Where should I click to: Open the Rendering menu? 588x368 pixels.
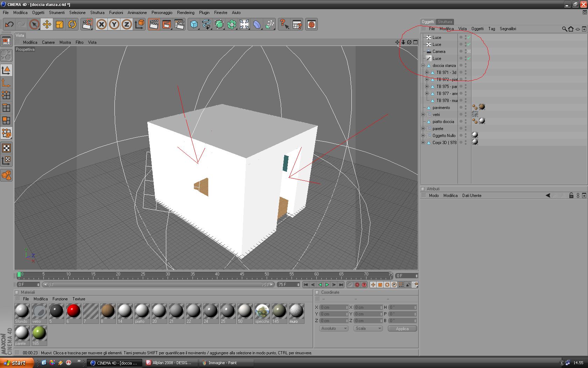tap(185, 13)
